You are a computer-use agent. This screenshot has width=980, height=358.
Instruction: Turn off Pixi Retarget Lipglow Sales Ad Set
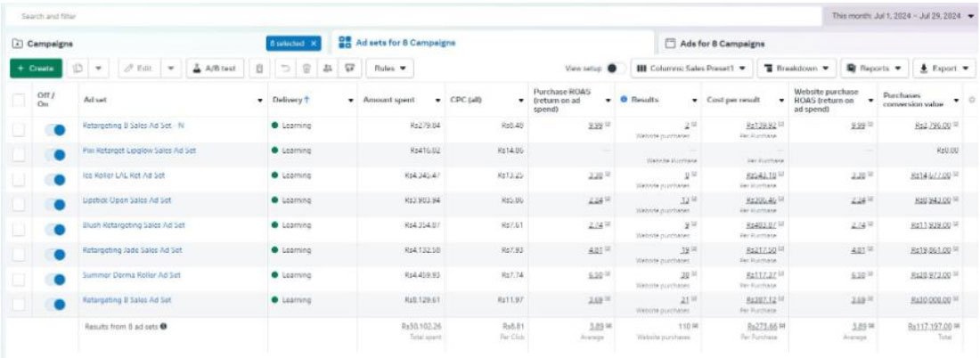point(55,154)
